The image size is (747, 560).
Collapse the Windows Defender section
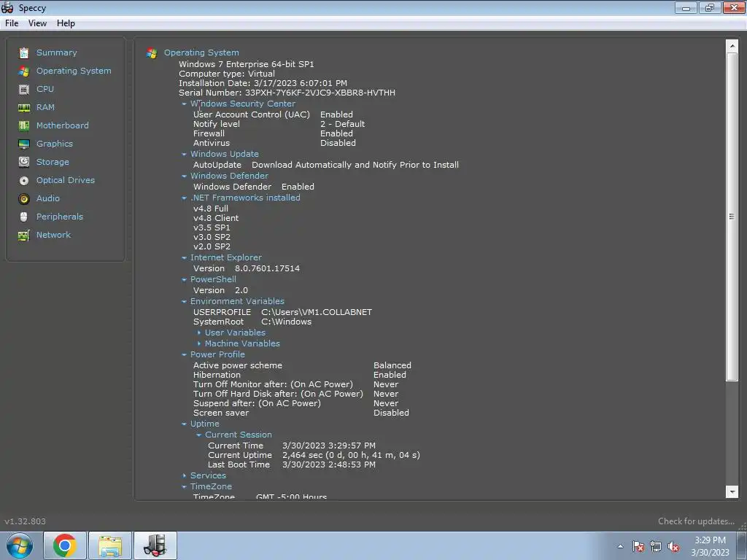pos(185,176)
